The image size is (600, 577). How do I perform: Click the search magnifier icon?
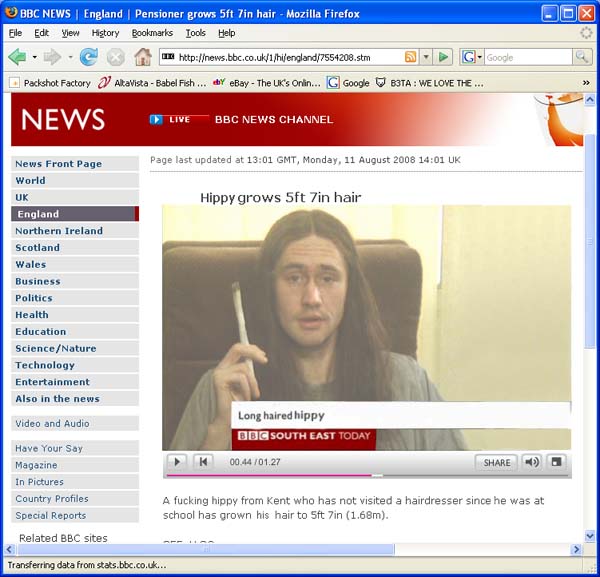point(582,57)
